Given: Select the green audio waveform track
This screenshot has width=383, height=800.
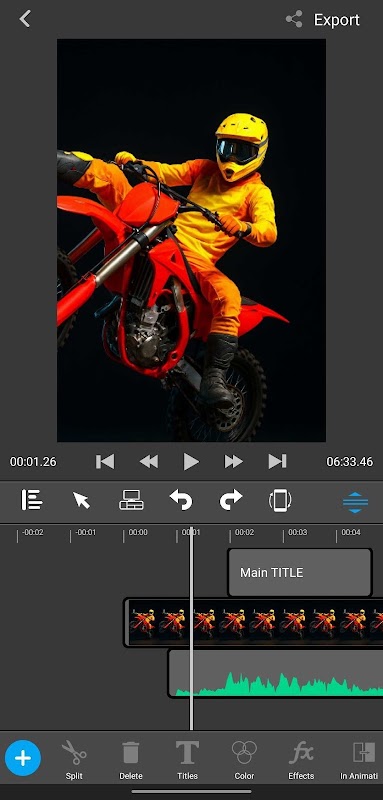Looking at the screenshot, I should tap(275, 673).
